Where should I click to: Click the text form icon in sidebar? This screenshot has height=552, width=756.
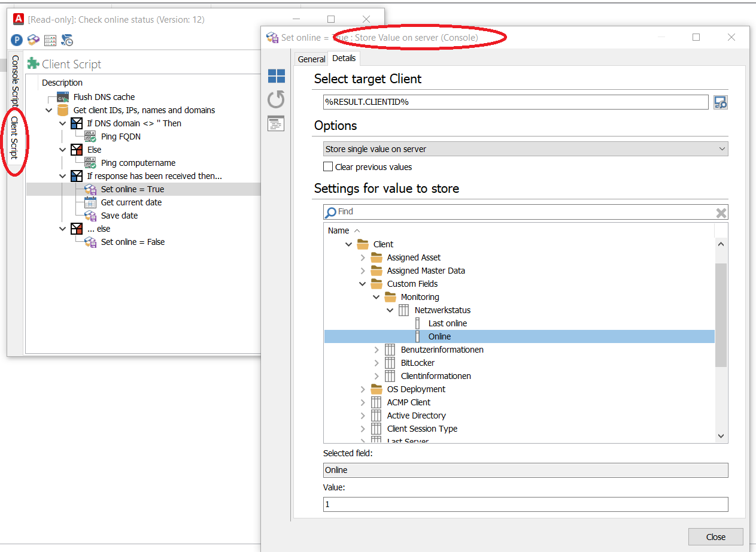tap(277, 123)
